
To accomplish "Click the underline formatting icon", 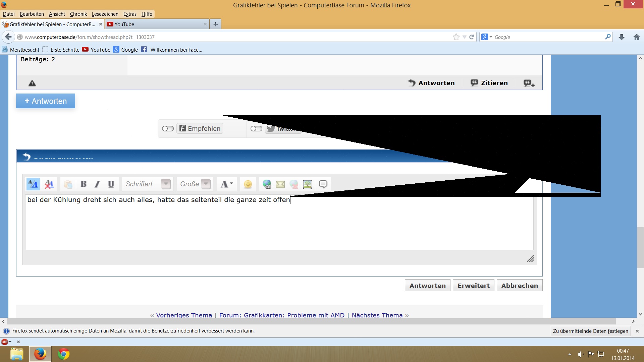I will [111, 184].
